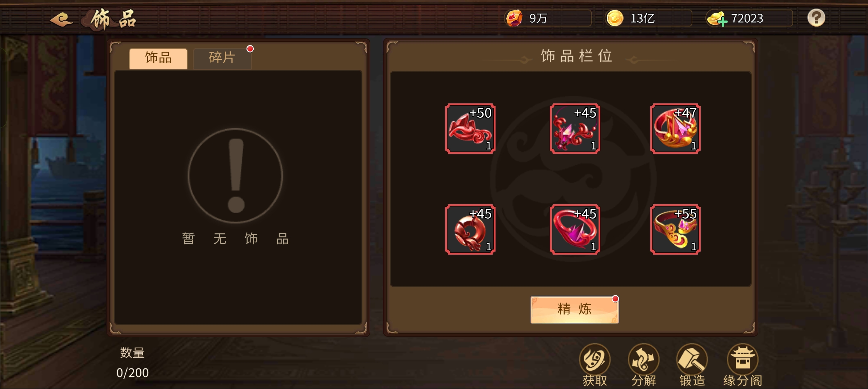The width and height of the screenshot is (868, 389).
Task: Select the +45 red jade ring slot
Action: [470, 229]
